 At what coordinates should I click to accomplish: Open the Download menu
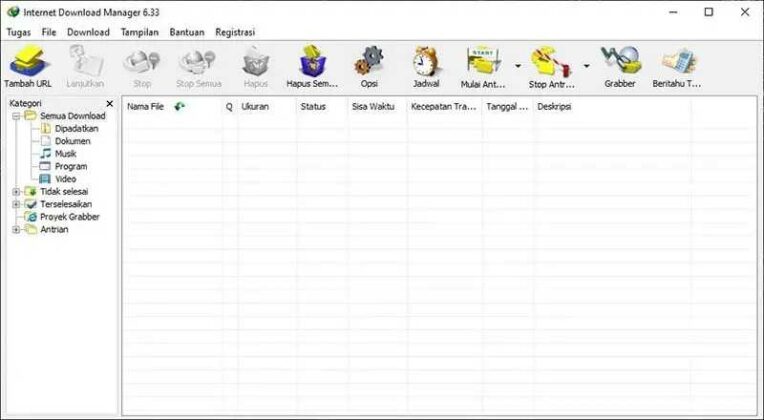coord(88,32)
